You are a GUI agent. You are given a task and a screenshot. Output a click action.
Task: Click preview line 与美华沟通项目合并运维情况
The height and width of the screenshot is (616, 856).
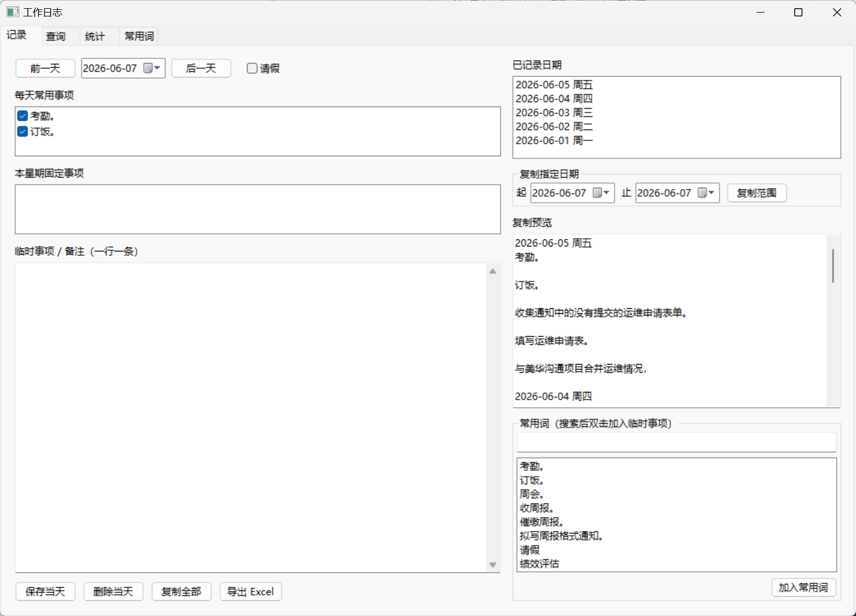(x=581, y=369)
